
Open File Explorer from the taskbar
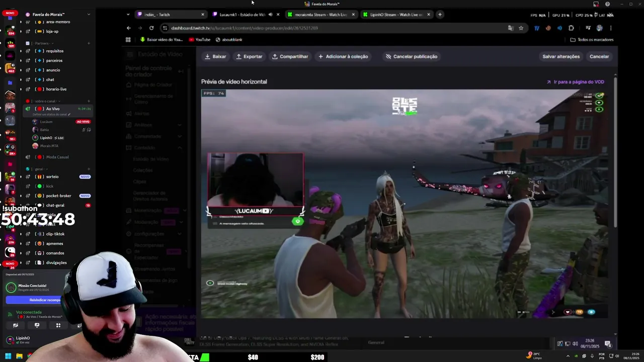[19, 356]
